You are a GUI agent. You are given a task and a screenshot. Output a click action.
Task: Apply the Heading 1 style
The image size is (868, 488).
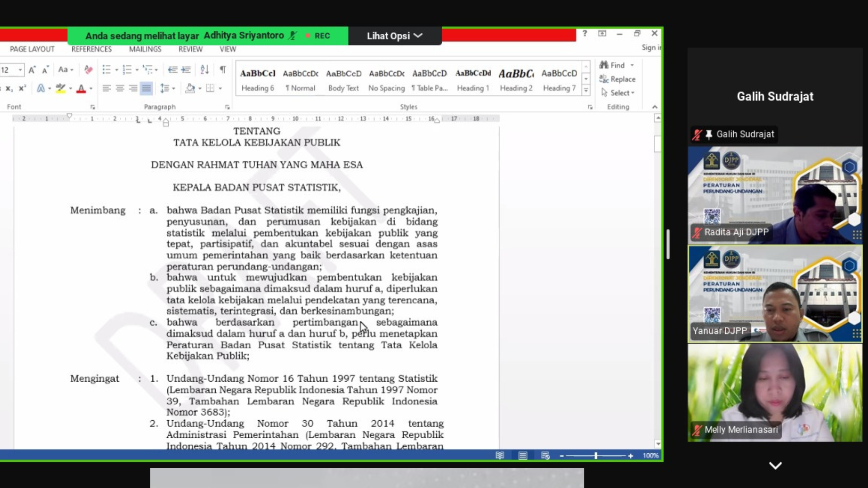click(x=473, y=80)
